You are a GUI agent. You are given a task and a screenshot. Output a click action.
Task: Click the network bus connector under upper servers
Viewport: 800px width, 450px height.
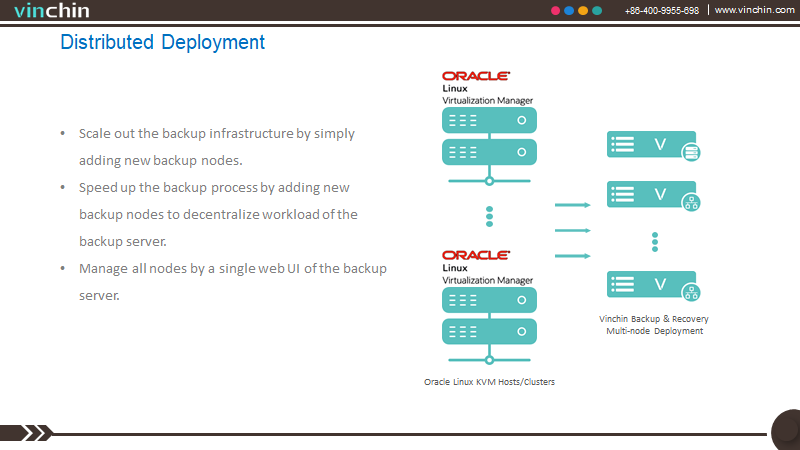coord(489,181)
